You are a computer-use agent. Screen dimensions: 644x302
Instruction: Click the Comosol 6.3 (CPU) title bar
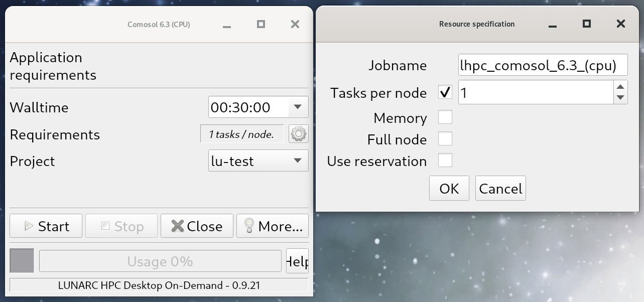click(x=159, y=24)
